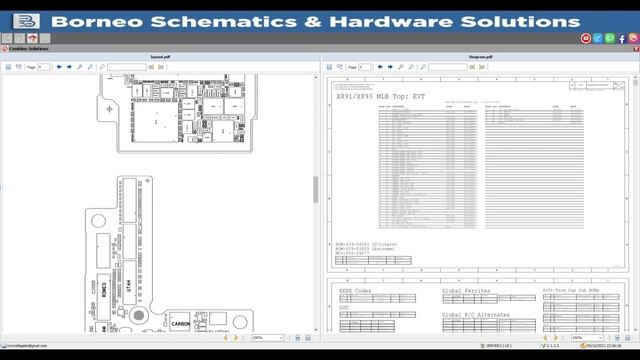Click the fit-width icon at bottom of layout.pdf

298,338
